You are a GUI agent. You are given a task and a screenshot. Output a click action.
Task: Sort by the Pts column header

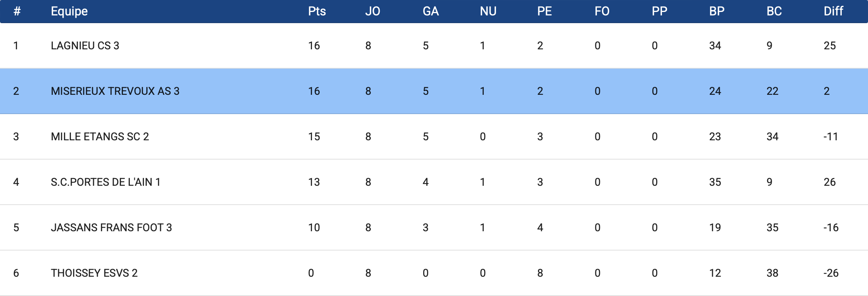[x=317, y=11]
